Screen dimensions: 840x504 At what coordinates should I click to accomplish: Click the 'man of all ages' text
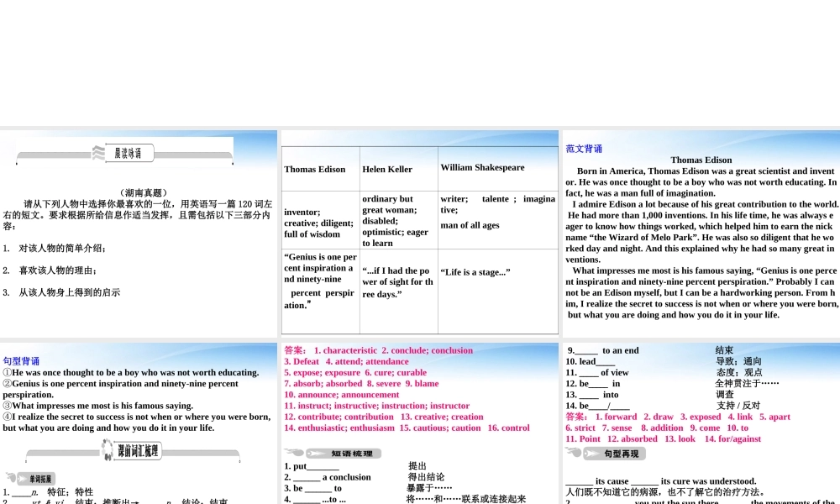470,225
